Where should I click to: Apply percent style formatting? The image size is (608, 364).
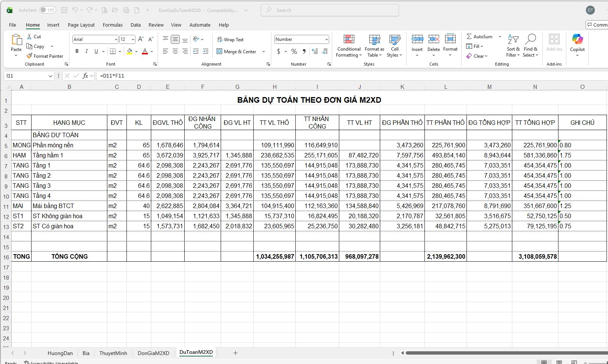pos(294,51)
